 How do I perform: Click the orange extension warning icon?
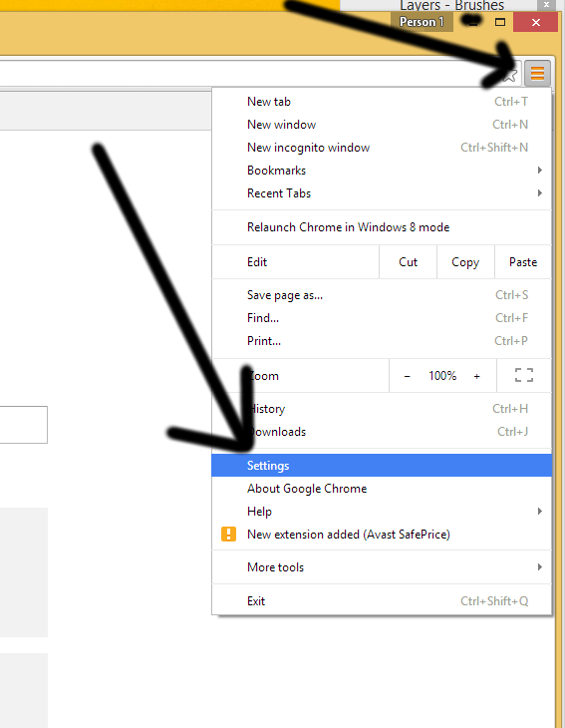point(229,535)
